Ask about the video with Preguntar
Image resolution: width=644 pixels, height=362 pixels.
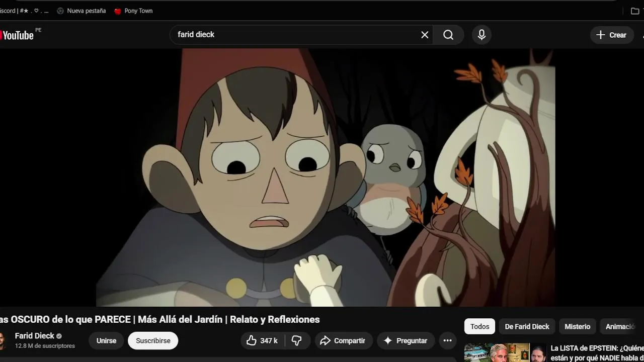(406, 340)
